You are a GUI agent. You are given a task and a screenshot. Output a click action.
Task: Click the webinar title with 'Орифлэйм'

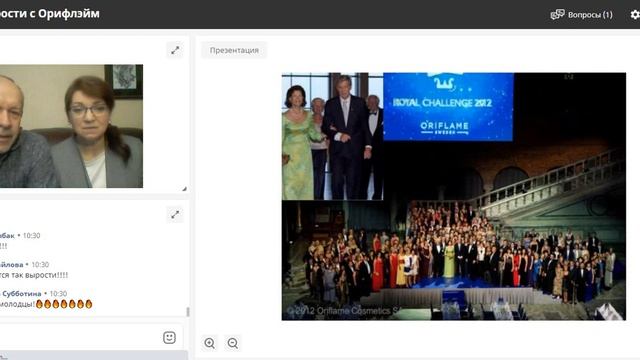click(50, 13)
